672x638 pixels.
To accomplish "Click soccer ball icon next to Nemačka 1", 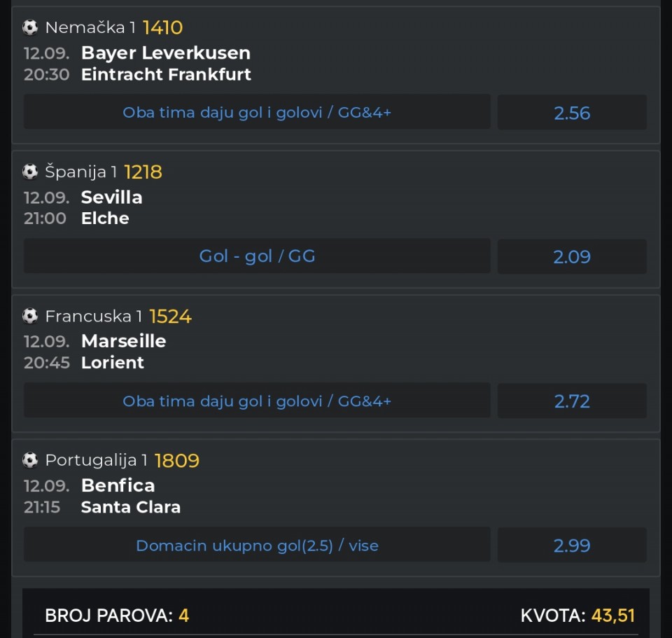I will point(30,27).
